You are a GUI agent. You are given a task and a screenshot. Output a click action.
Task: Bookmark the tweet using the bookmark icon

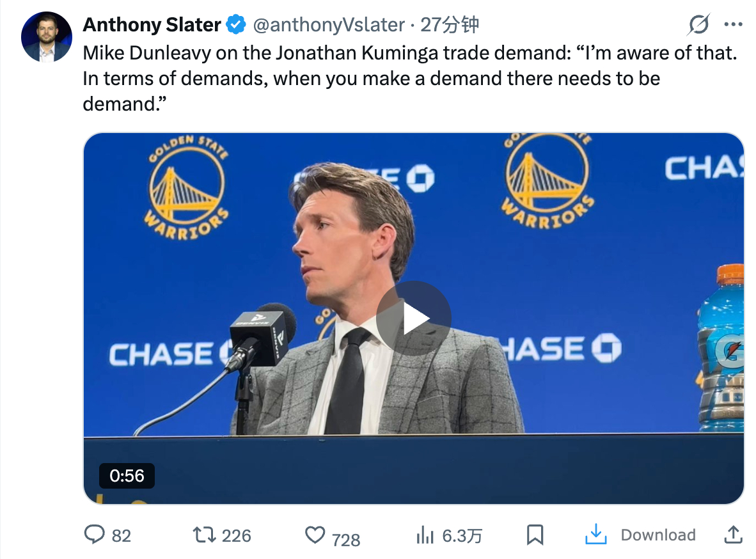coord(536,535)
